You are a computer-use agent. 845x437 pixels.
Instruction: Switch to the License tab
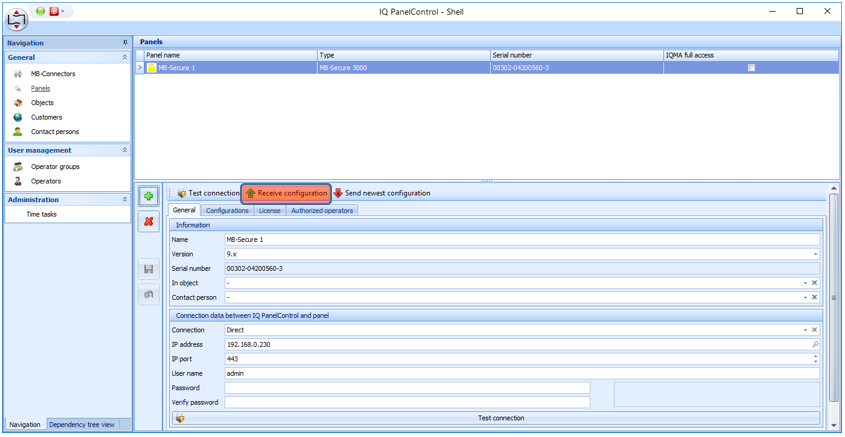click(x=269, y=211)
